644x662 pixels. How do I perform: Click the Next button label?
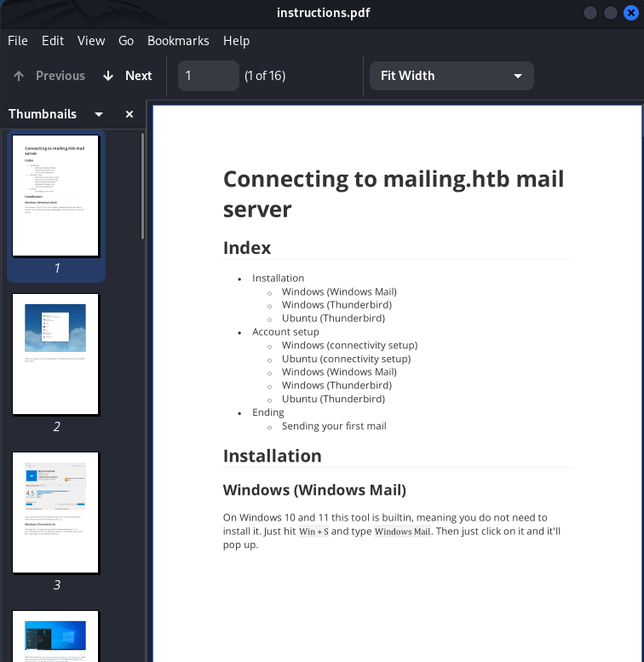pos(138,76)
